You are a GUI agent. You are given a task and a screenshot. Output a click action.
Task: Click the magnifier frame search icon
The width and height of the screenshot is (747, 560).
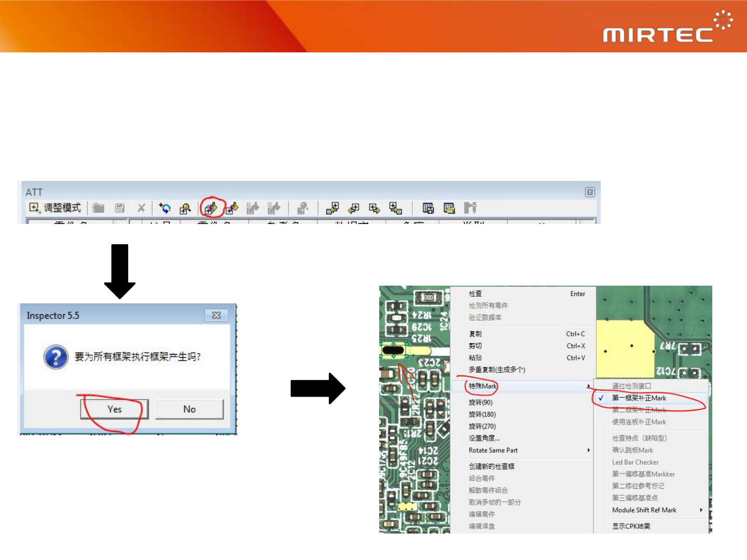click(x=185, y=208)
